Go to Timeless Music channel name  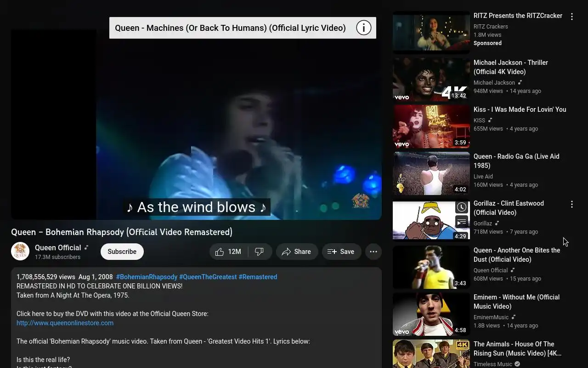pyautogui.click(x=493, y=364)
